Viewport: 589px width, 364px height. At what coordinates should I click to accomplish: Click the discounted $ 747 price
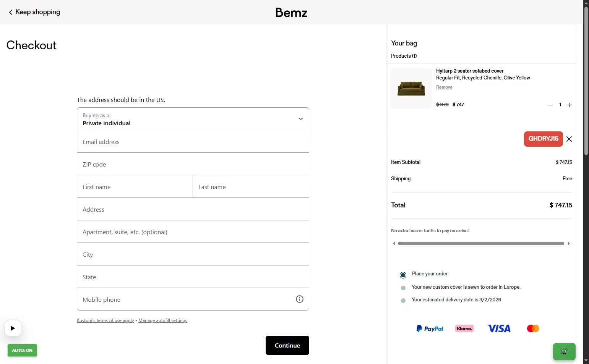tap(458, 105)
